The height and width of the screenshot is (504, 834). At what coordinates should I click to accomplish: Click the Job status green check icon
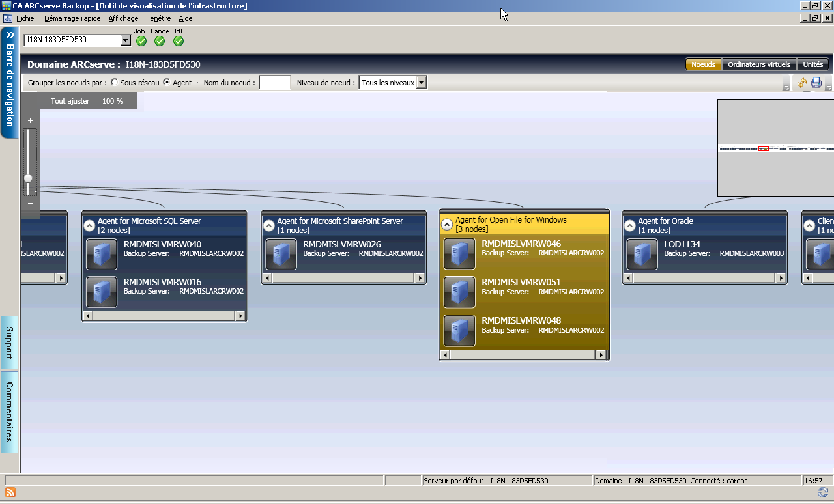click(x=141, y=41)
